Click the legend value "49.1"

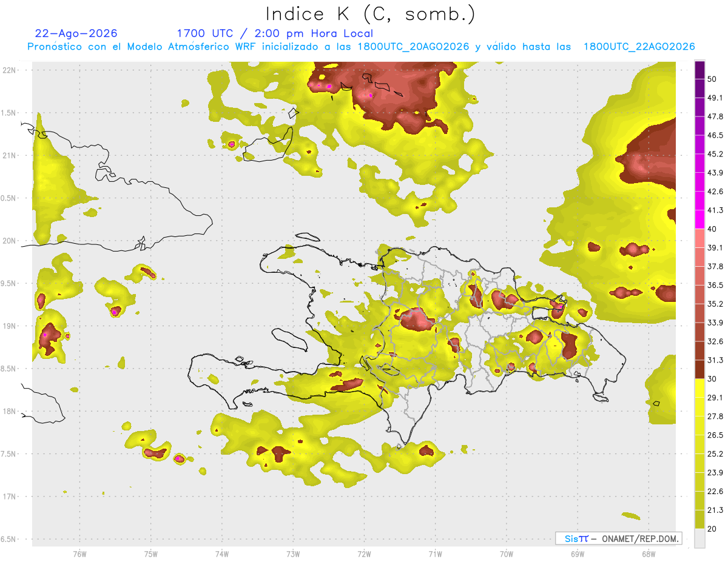[715, 98]
